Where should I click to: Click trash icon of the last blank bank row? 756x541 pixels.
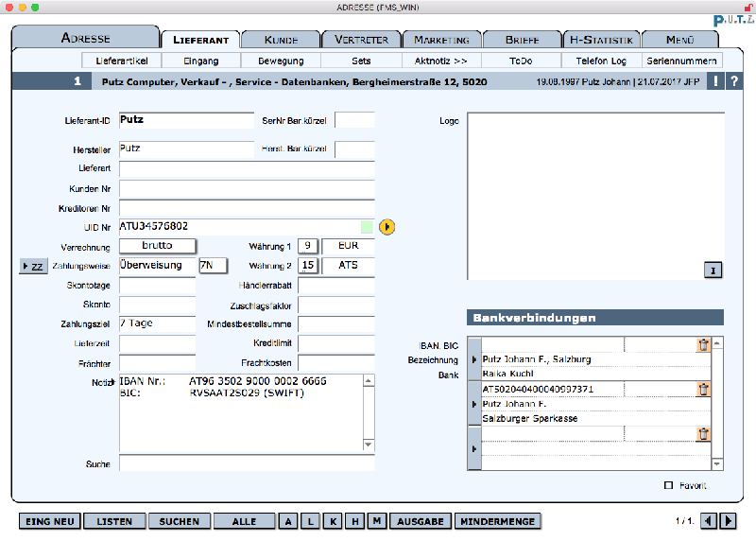pyautogui.click(x=703, y=434)
